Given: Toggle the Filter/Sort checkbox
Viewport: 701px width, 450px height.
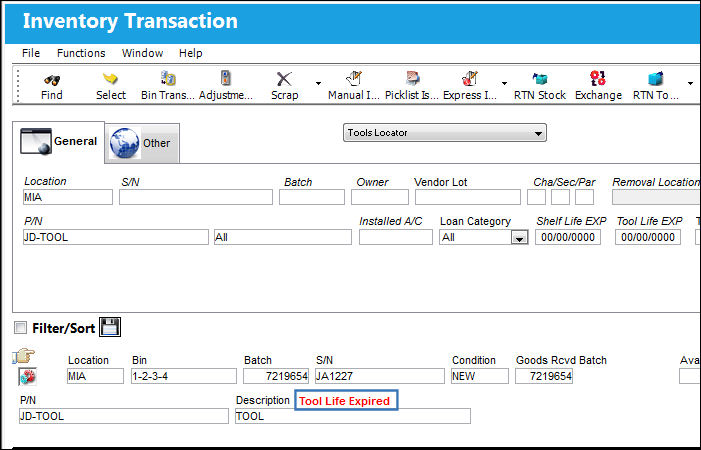Looking at the screenshot, I should [20, 328].
